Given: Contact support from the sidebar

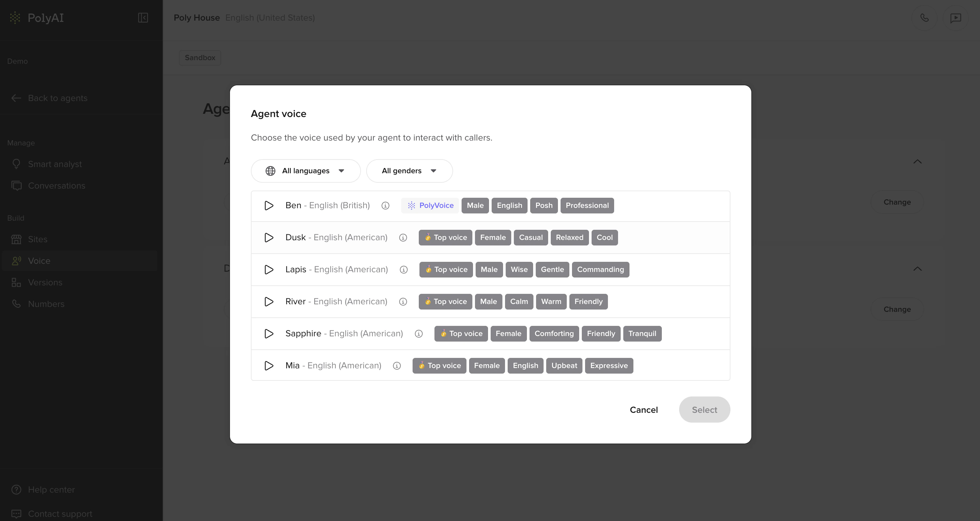Looking at the screenshot, I should click(x=60, y=513).
